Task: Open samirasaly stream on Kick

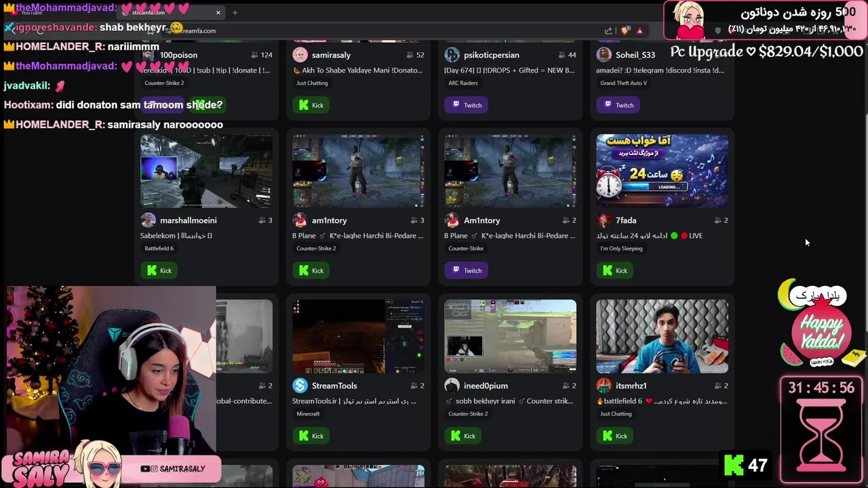Action: 311,105
